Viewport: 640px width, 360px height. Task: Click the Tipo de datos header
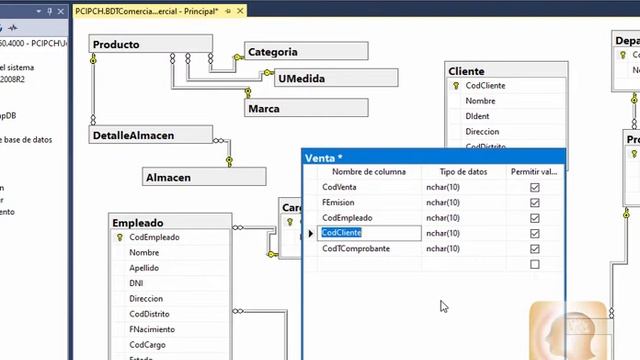464,172
